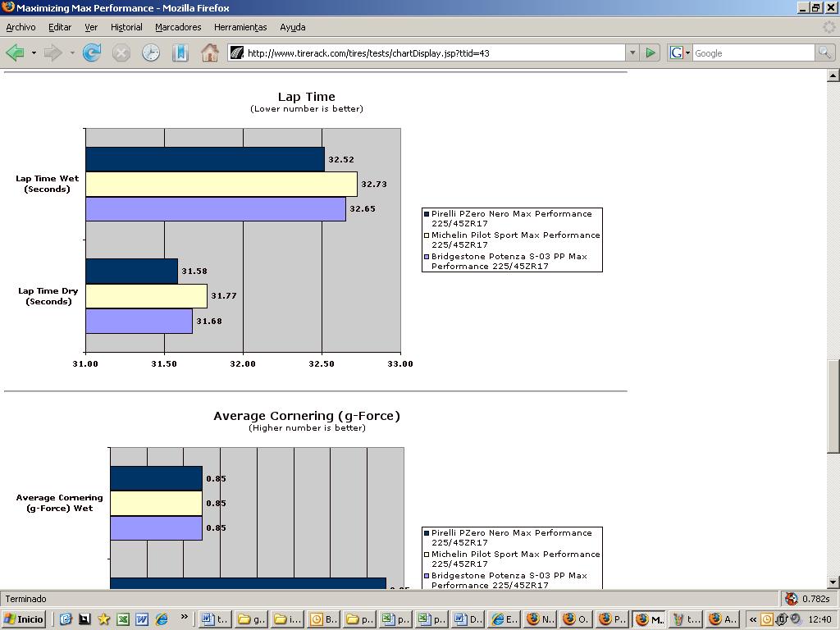Open the History clock icon
This screenshot has width=840, height=630.
151,52
